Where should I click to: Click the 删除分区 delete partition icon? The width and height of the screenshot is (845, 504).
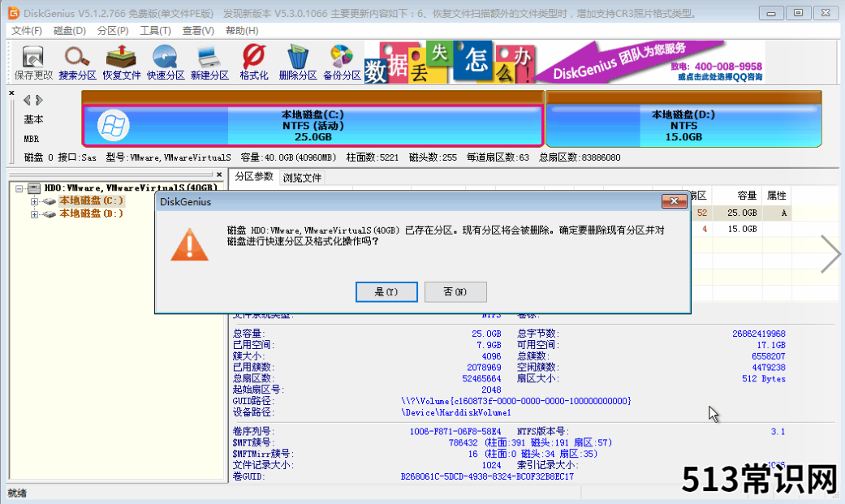pyautogui.click(x=297, y=63)
